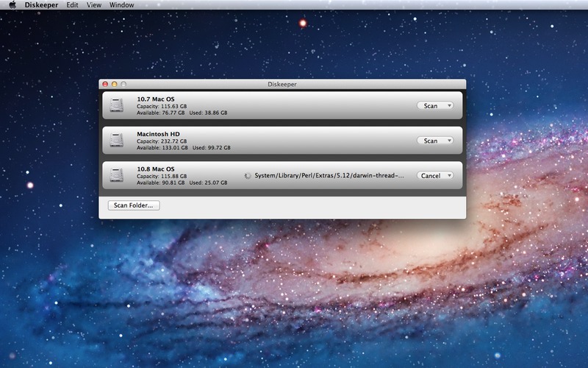Minimize the Diskeeper window
588x368 pixels.
tap(114, 85)
